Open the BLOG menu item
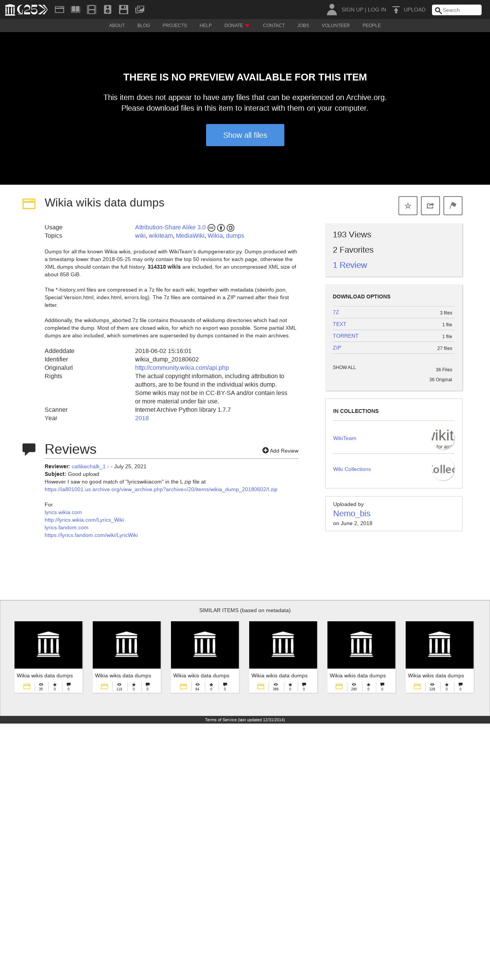 [x=143, y=26]
